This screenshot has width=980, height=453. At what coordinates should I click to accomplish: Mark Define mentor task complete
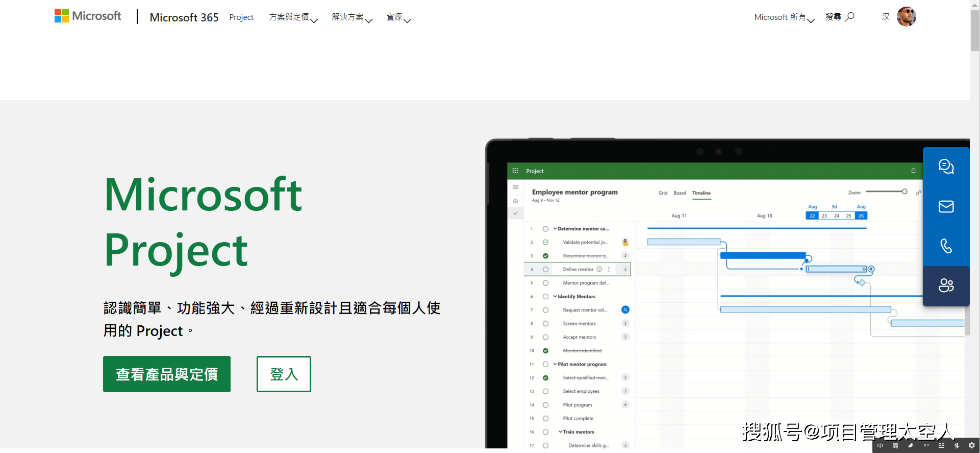point(545,269)
